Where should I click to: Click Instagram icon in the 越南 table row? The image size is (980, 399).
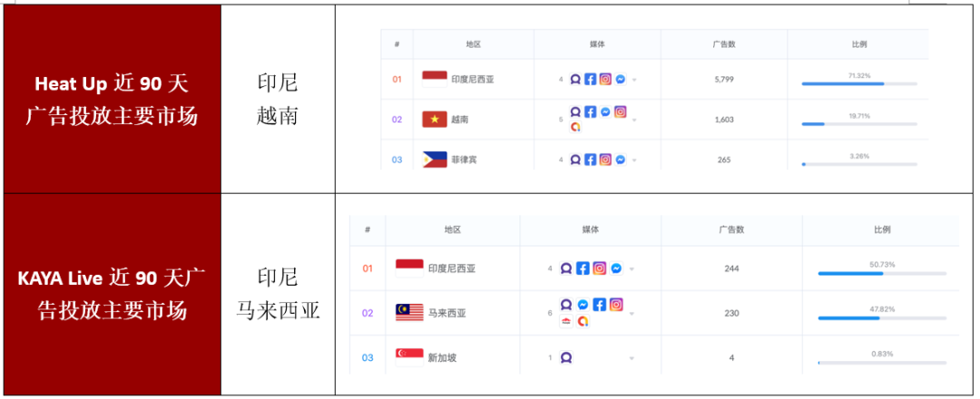(x=620, y=112)
